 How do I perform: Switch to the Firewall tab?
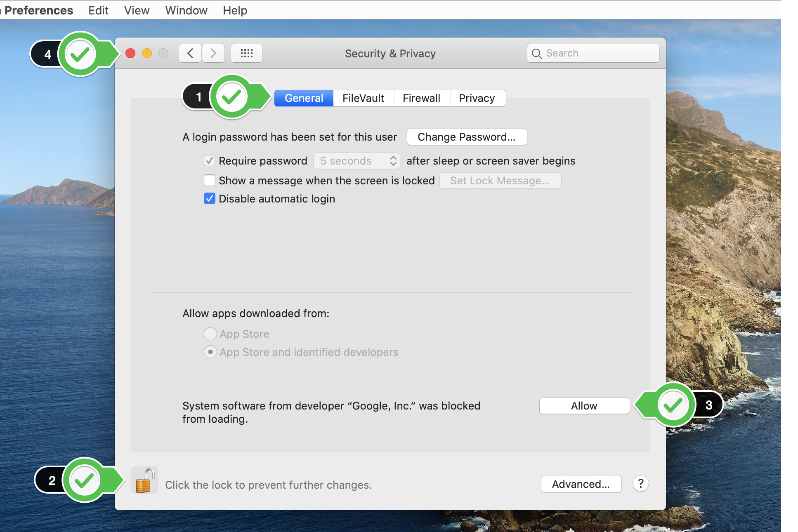(x=421, y=98)
